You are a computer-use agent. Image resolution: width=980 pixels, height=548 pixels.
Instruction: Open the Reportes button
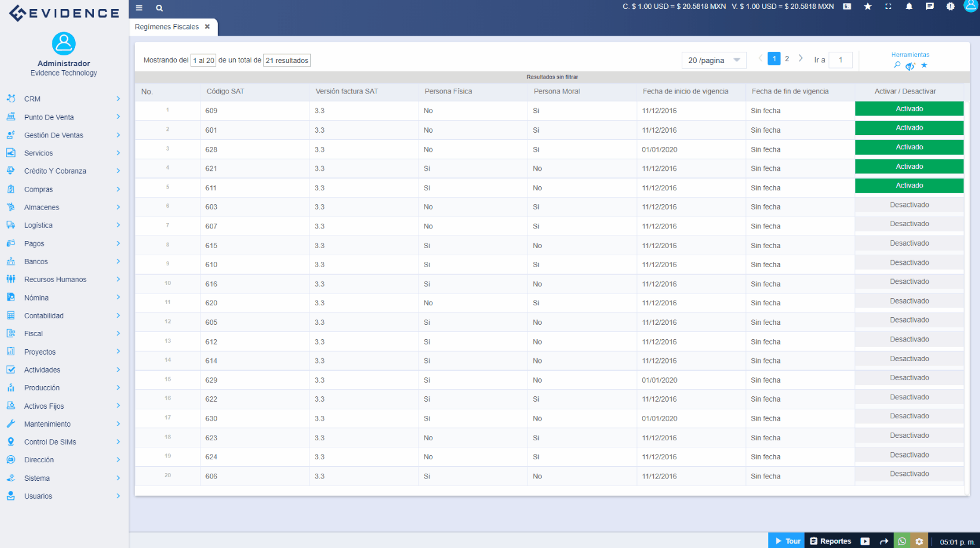[x=830, y=541]
